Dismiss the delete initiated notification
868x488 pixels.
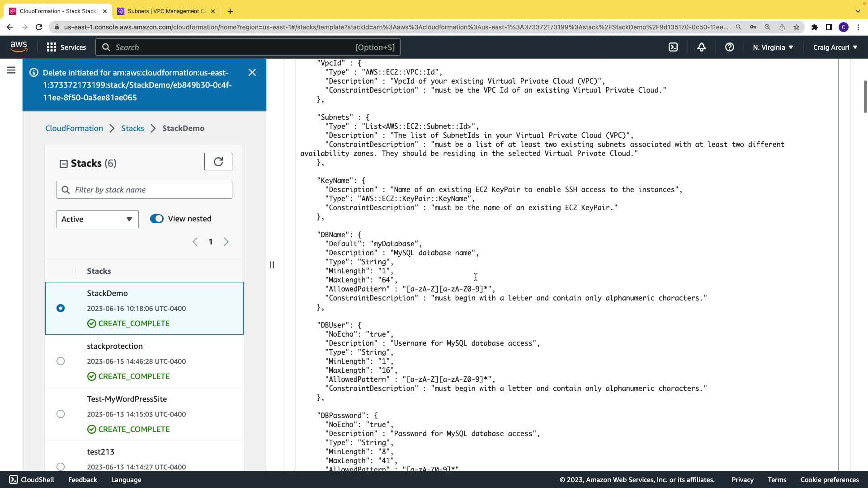(x=252, y=72)
